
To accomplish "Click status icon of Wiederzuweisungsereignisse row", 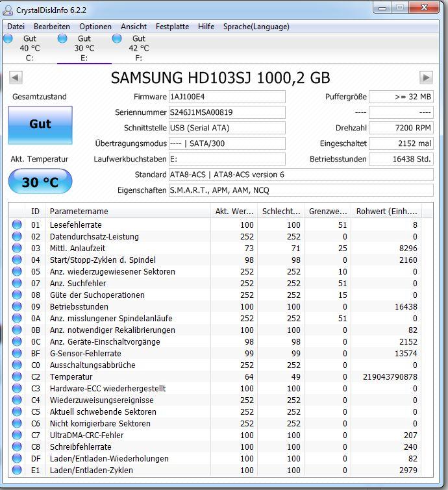I will click(x=17, y=400).
